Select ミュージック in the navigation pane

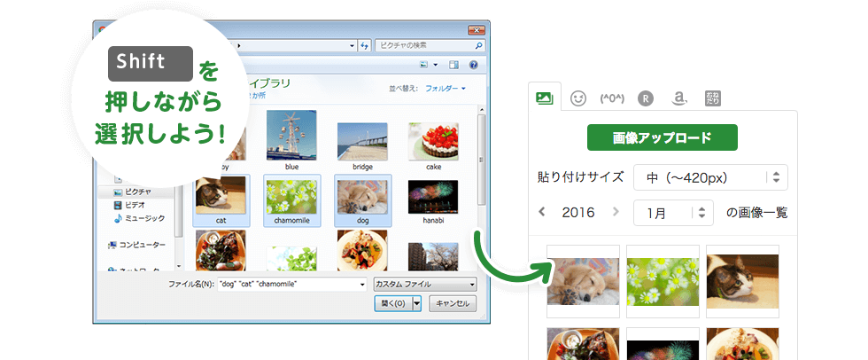pos(139,218)
